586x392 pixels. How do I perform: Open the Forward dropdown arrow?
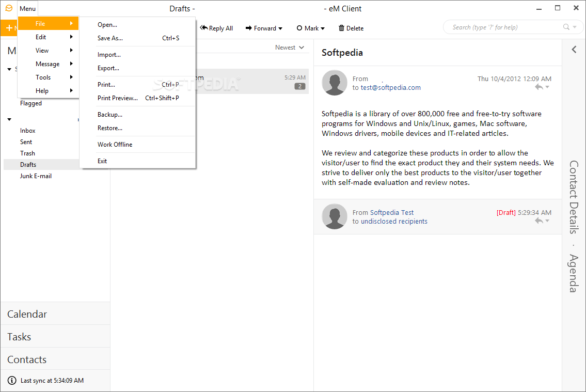click(x=280, y=28)
